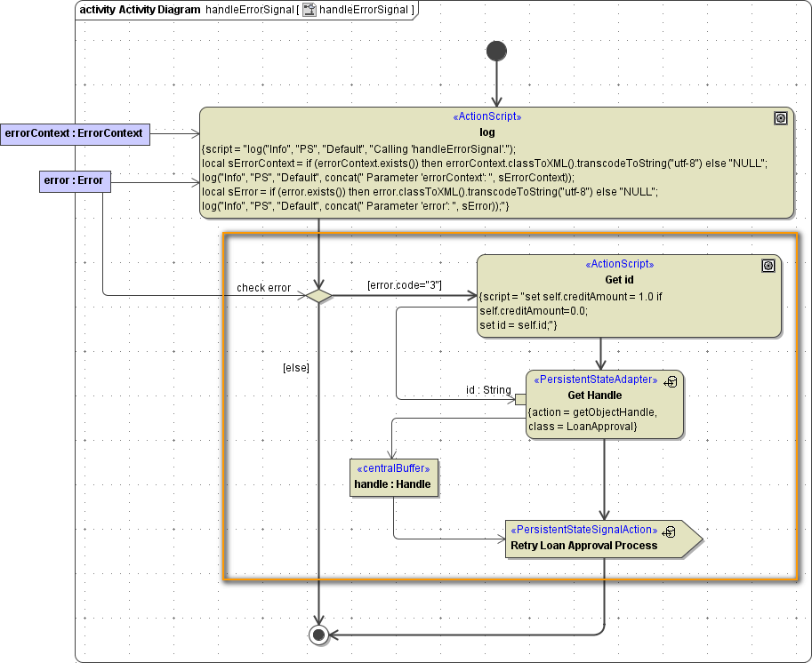The width and height of the screenshot is (812, 663).
Task: Click the persistence icon on Retry Loan Approval Process
Action: point(670,530)
